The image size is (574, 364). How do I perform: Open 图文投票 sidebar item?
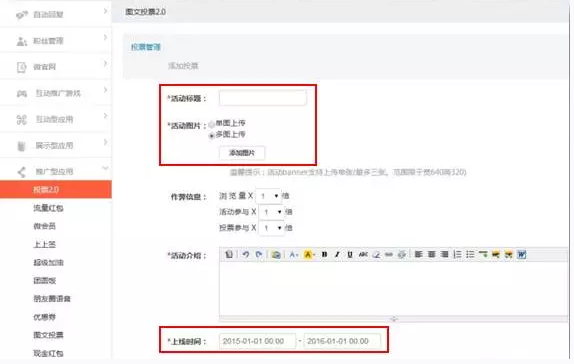pos(48,335)
